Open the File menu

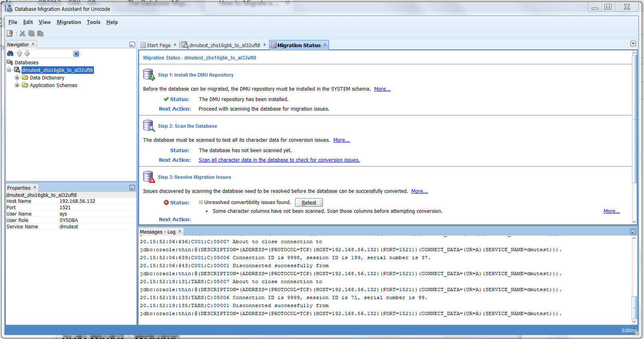point(13,22)
